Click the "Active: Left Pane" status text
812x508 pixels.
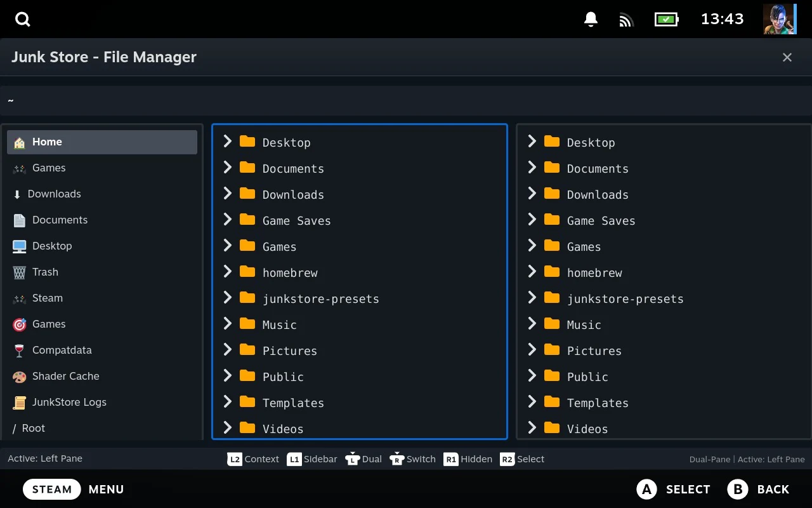click(x=45, y=458)
